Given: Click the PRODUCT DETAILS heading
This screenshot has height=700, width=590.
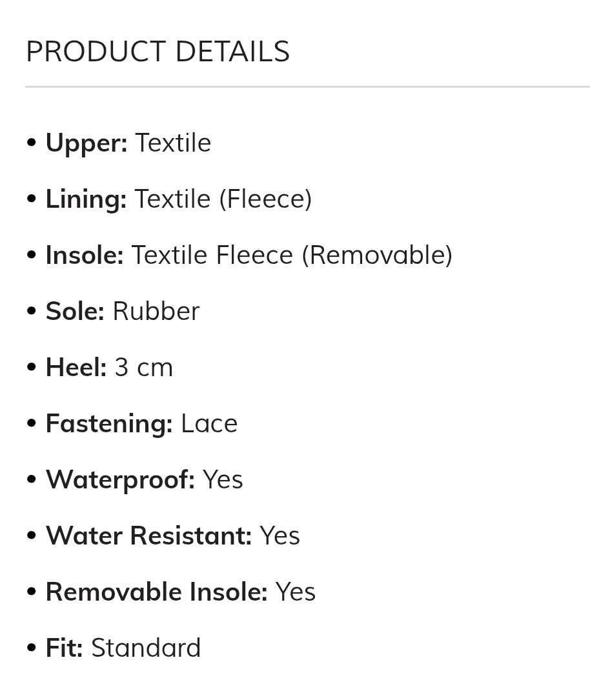Looking at the screenshot, I should (x=158, y=52).
